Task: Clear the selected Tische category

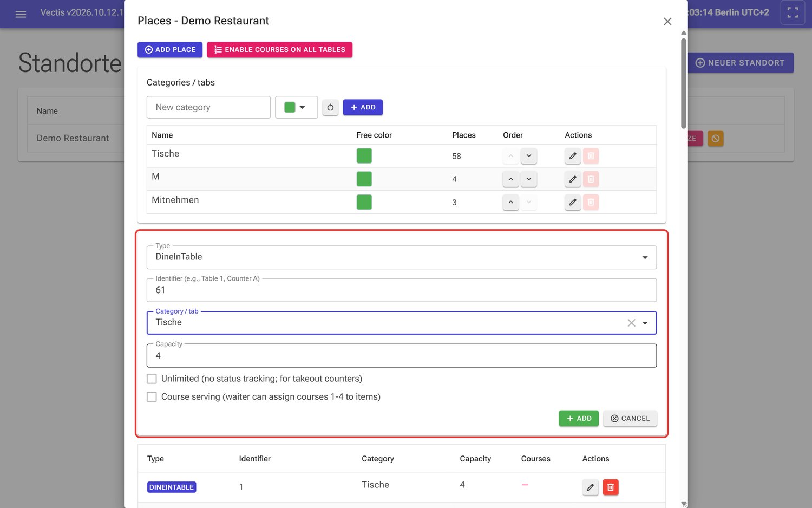Action: [x=631, y=323]
